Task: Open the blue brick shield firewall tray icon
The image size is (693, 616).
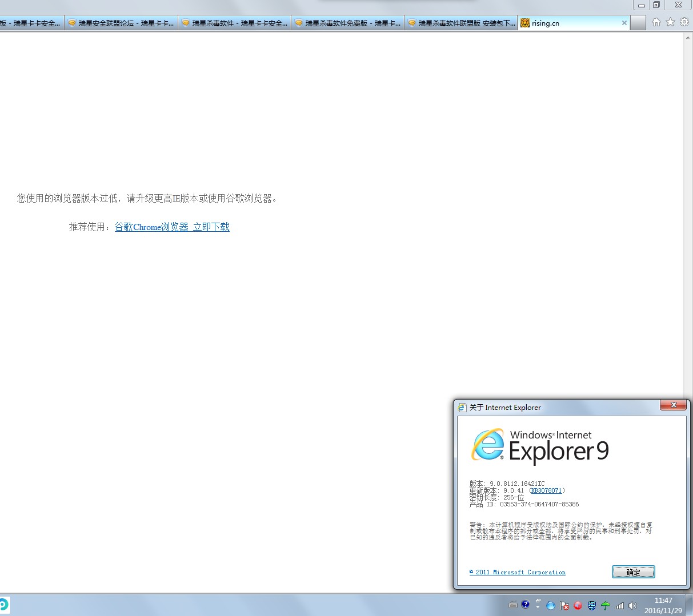Action: coord(592,606)
